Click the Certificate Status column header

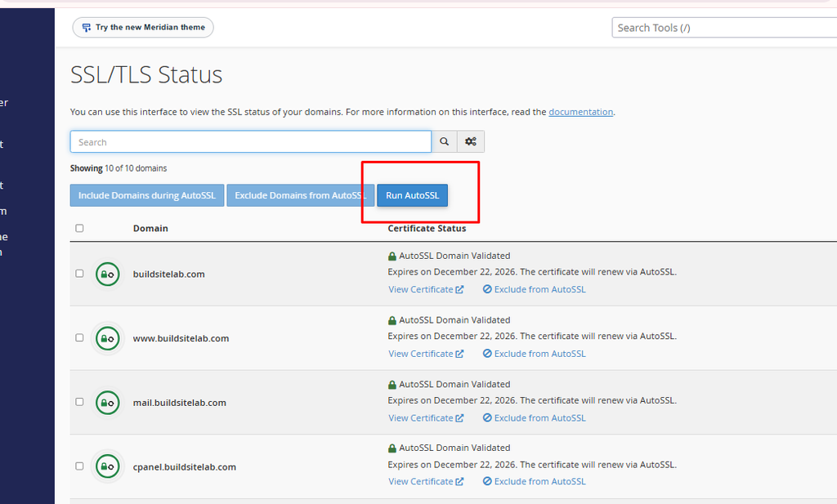tap(427, 228)
